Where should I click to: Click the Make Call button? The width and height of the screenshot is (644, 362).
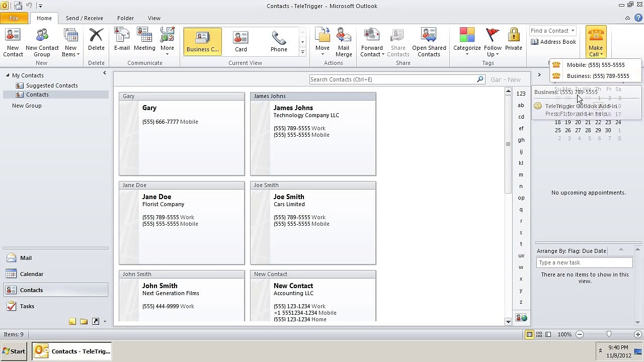click(596, 42)
